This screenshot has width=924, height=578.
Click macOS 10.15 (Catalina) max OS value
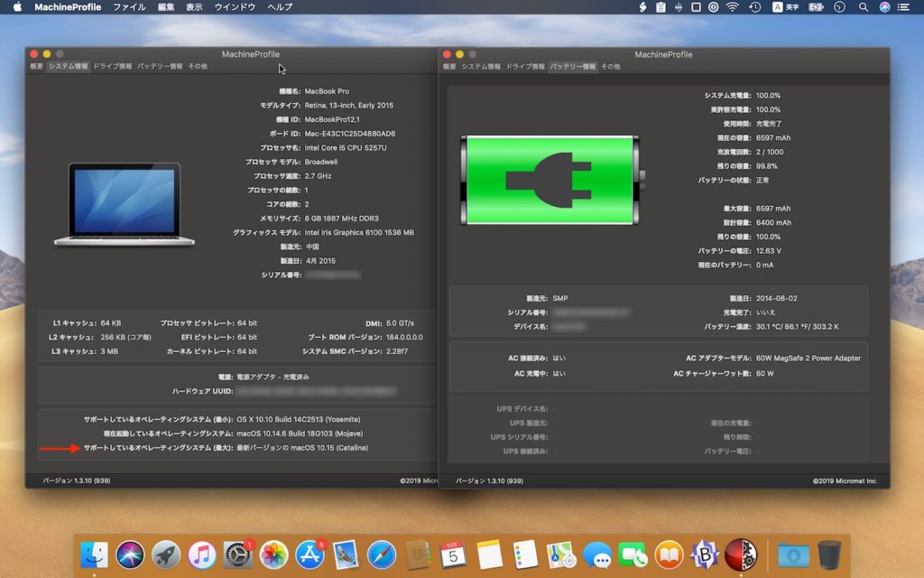[x=302, y=448]
